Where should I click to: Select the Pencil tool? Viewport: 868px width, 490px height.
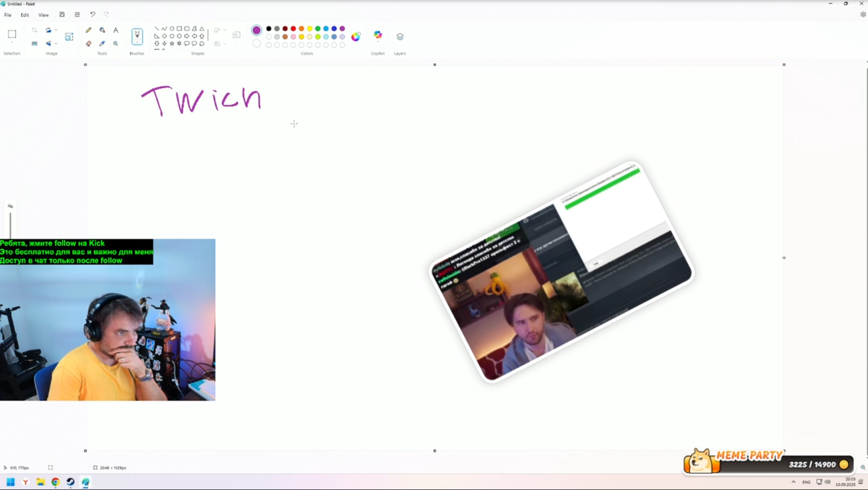(88, 30)
